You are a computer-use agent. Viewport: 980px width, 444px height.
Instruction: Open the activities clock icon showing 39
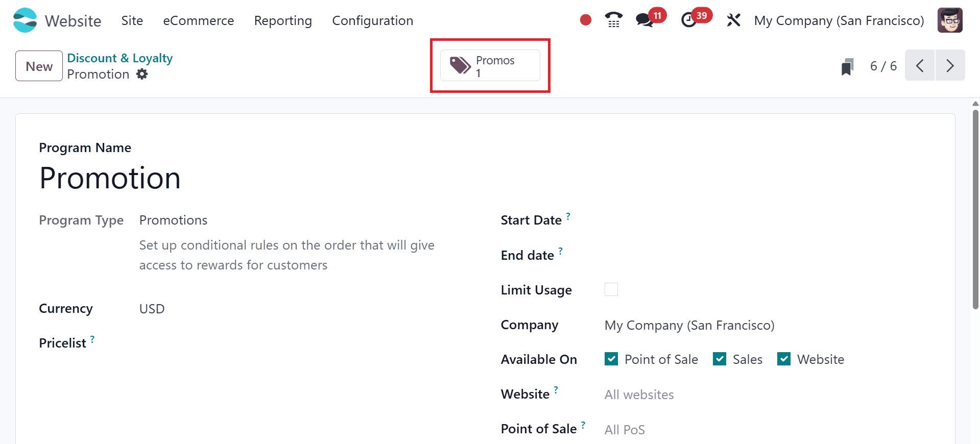(x=689, y=20)
